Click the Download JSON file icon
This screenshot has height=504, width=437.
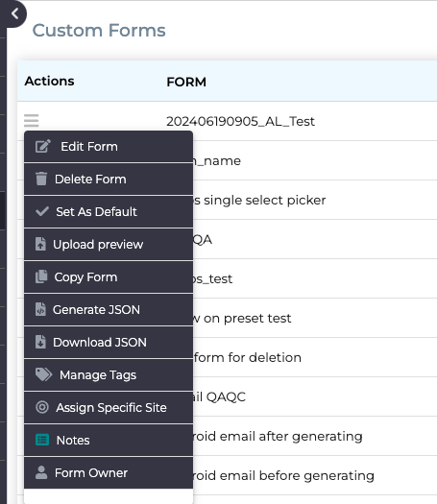(x=40, y=342)
